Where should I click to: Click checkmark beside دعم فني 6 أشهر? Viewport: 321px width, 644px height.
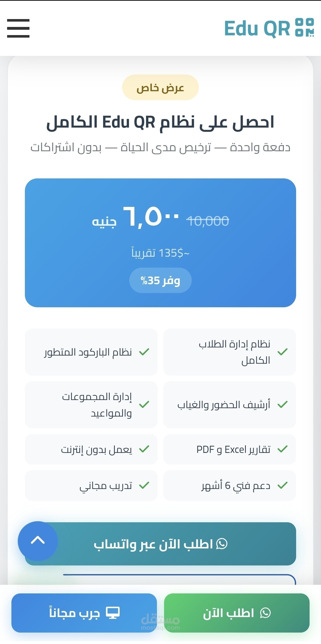(x=282, y=485)
